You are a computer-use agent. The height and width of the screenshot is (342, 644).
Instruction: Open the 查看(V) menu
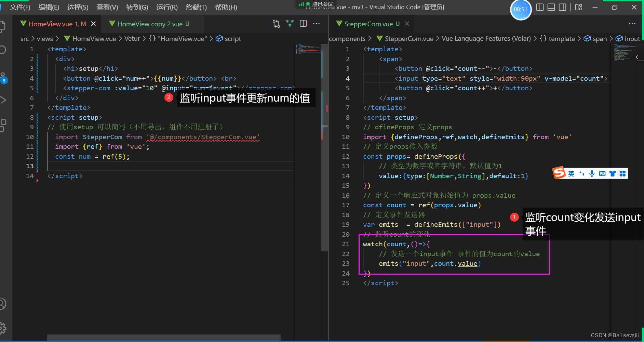(x=107, y=7)
